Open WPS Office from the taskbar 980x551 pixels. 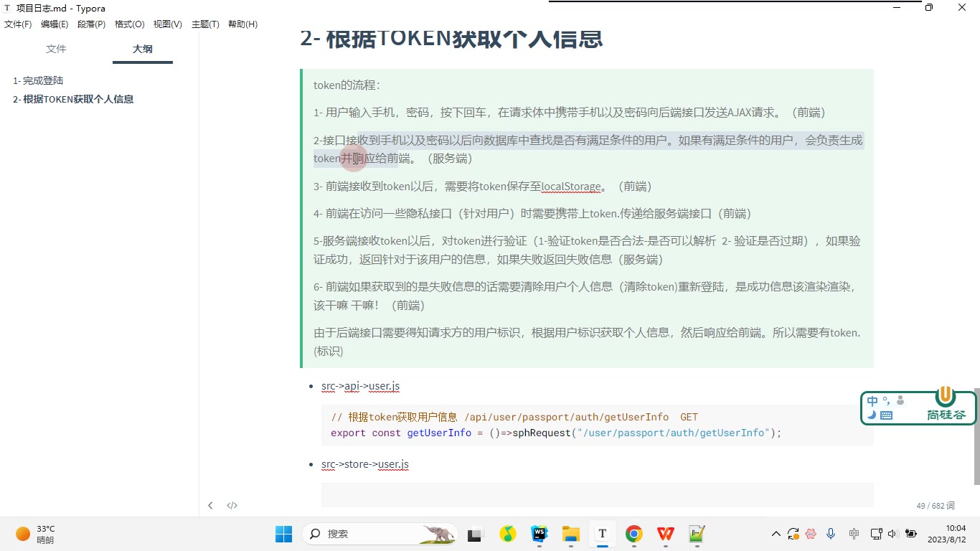tap(666, 534)
